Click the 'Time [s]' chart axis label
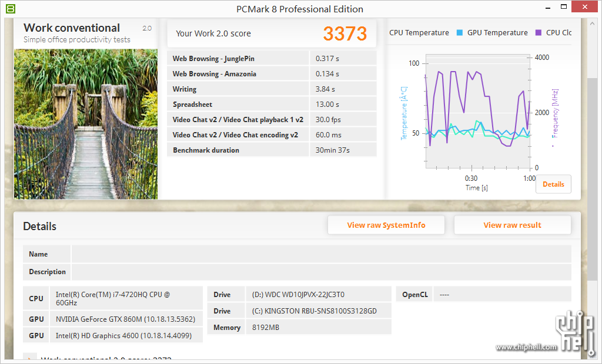 click(x=476, y=188)
